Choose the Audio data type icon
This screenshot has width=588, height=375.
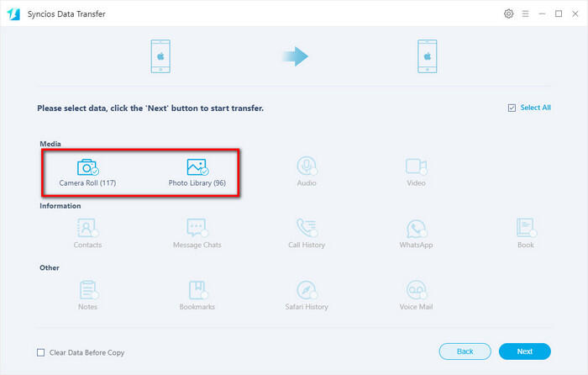(x=307, y=166)
